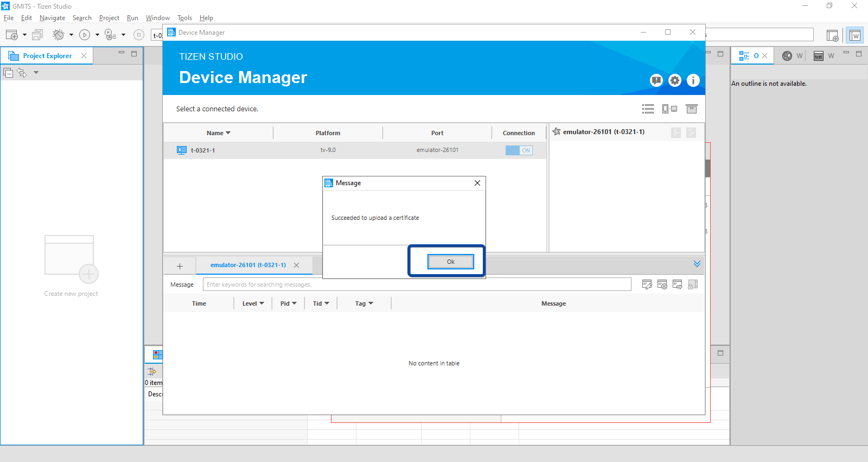Expand the New project dropdown arrow
The image size is (868, 462).
click(24, 35)
